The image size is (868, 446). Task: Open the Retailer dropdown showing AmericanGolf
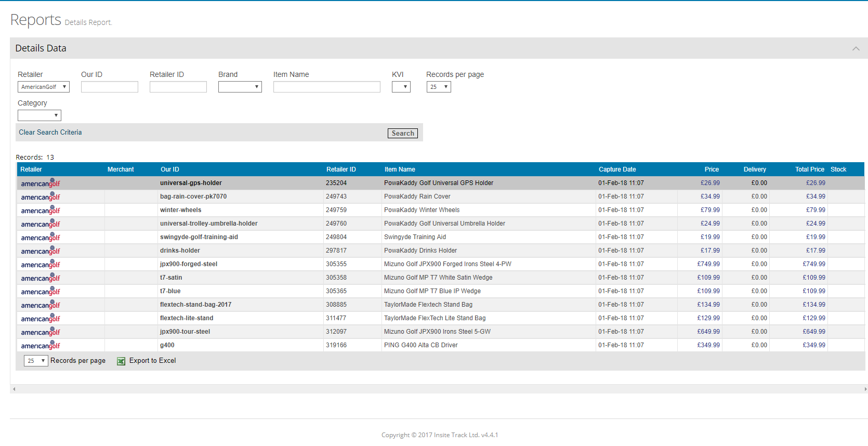tap(44, 87)
